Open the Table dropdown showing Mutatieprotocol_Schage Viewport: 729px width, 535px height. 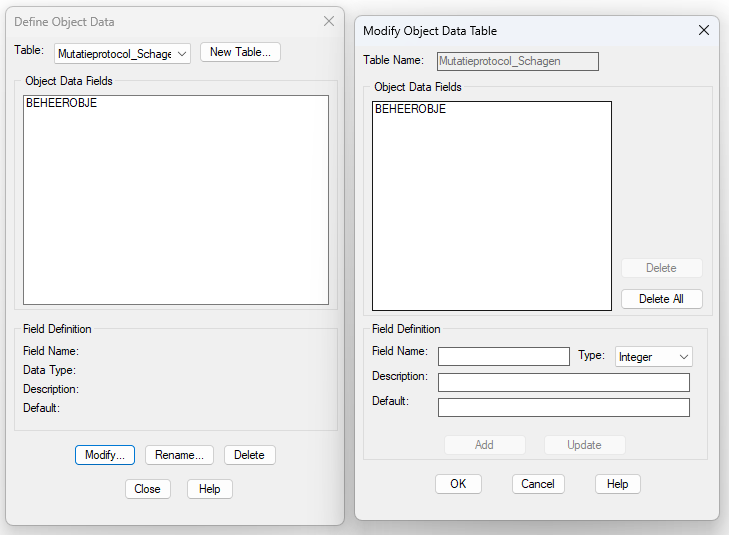coord(122,54)
